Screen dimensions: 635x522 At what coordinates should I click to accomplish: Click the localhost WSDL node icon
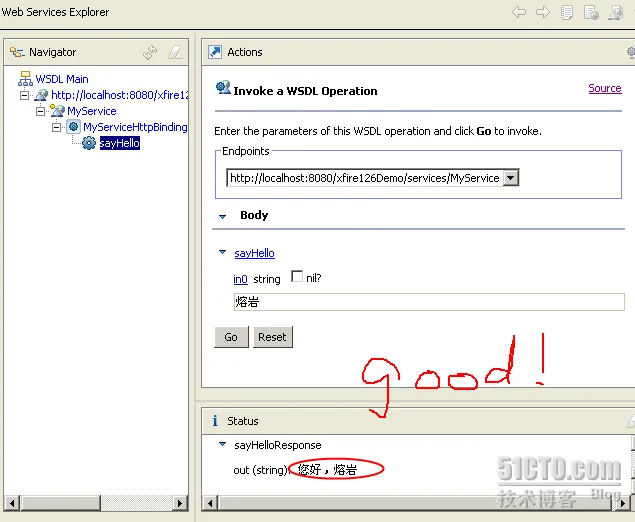coord(41,95)
